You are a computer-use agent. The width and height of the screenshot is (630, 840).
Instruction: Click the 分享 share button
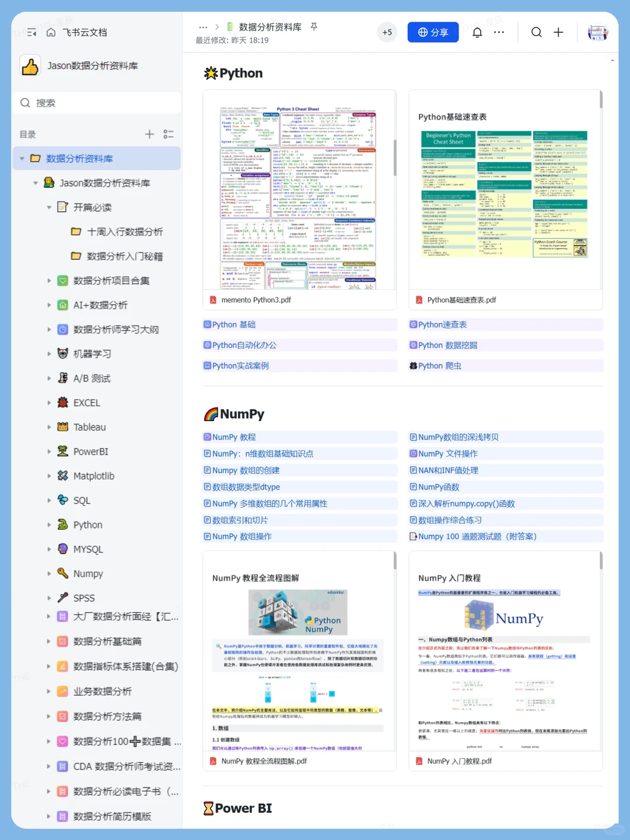click(433, 33)
